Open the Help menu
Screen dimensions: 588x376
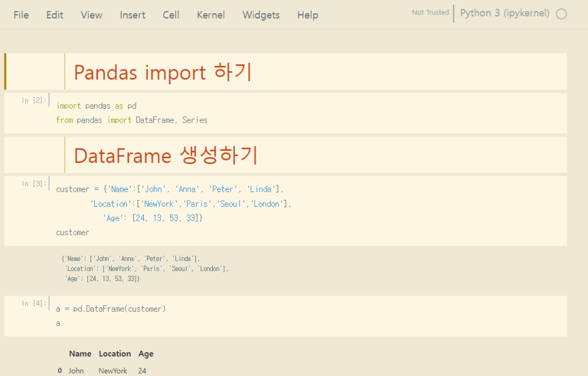pyautogui.click(x=307, y=15)
